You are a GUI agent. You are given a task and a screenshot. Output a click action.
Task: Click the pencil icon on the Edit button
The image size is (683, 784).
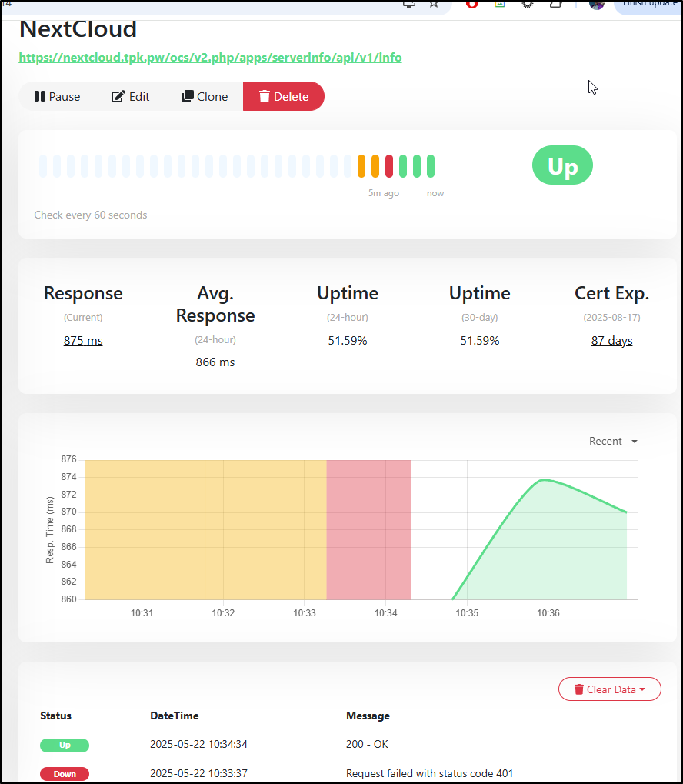click(x=118, y=96)
